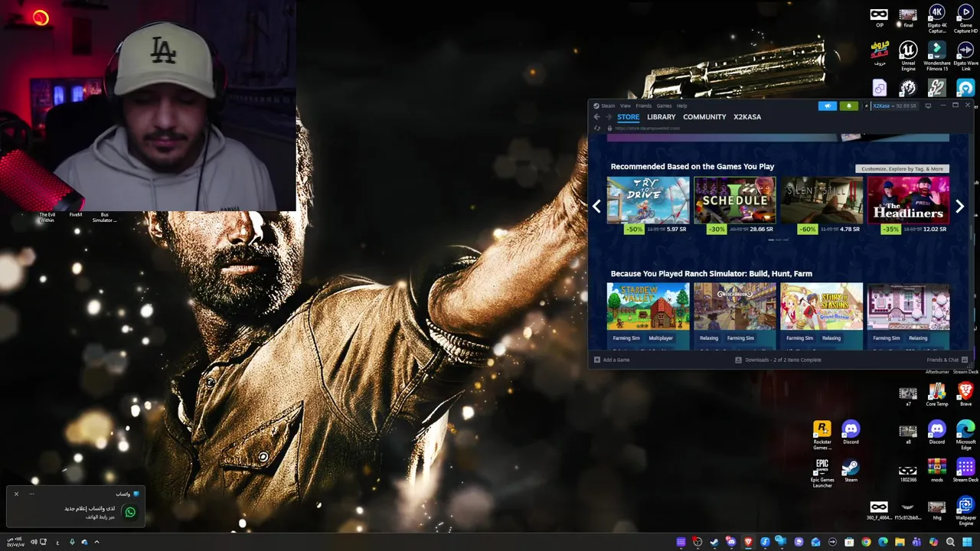
Task: Launch Unreal Engine desktop shortcut
Action: pos(908,56)
